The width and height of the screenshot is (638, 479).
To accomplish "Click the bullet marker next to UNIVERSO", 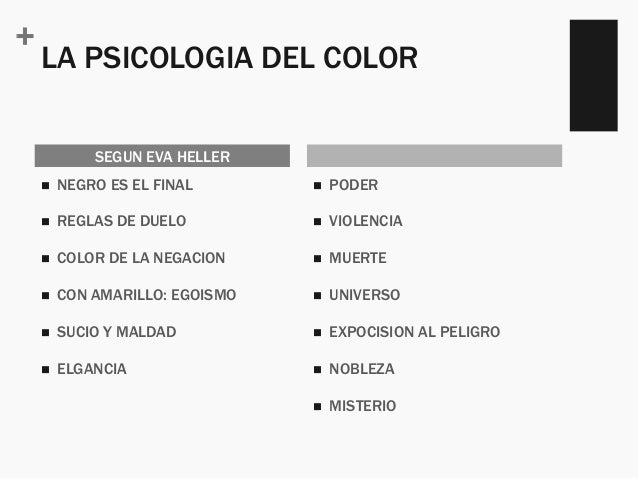I will tap(318, 295).
